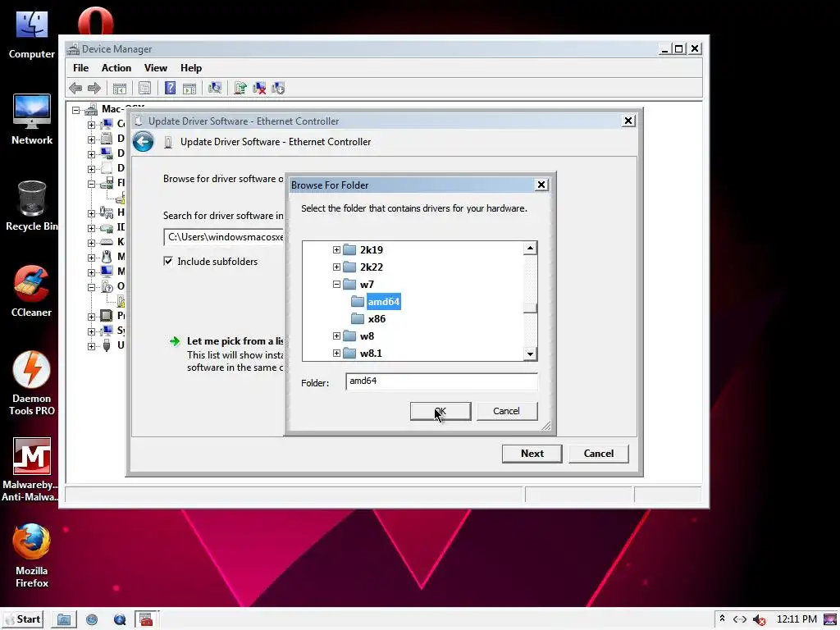840x630 pixels.
Task: Click the Back arrow in Device Manager toolbar
Action: pyautogui.click(x=75, y=88)
